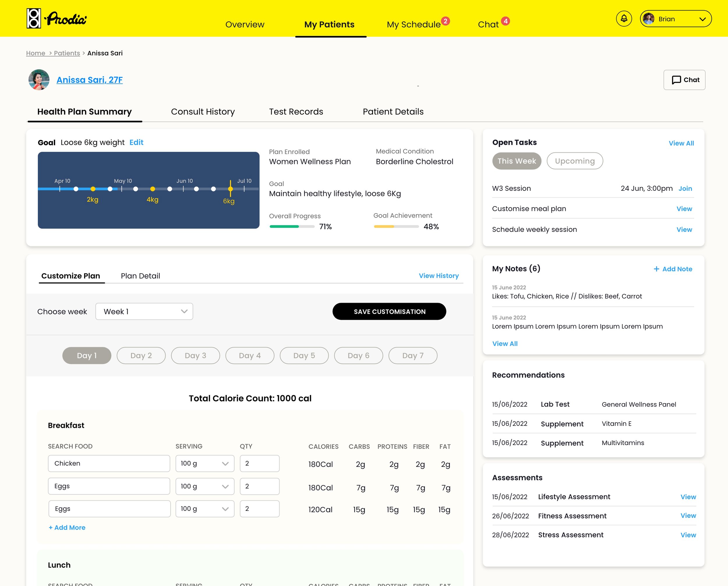Click the Overall Progress bar

click(292, 227)
